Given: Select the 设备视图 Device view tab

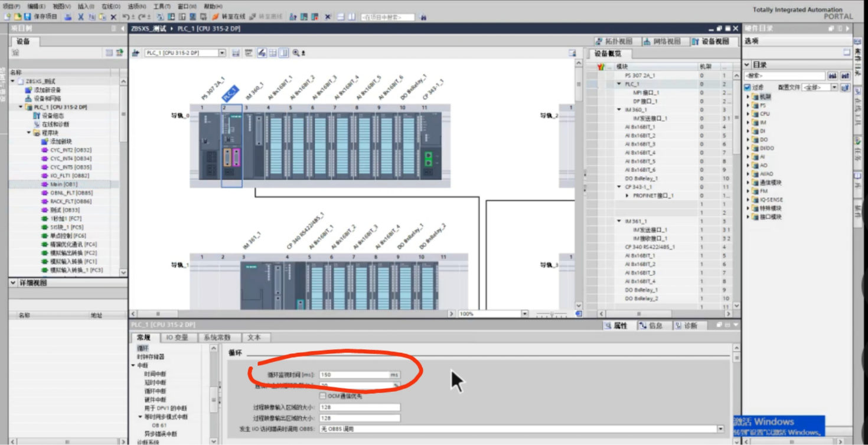Looking at the screenshot, I should tap(711, 41).
